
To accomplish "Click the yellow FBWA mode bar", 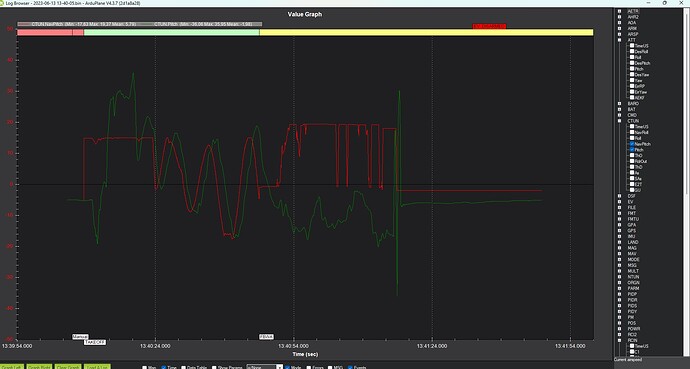I will coord(426,32).
